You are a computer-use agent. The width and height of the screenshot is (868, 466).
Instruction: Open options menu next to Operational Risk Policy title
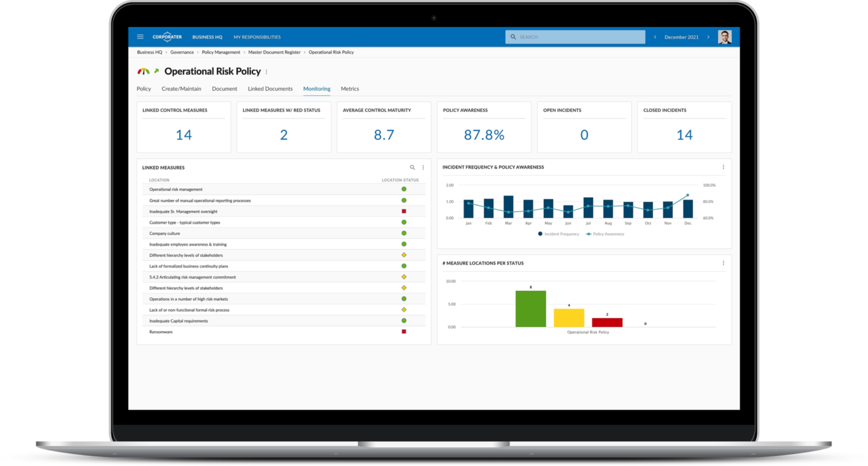tap(266, 72)
